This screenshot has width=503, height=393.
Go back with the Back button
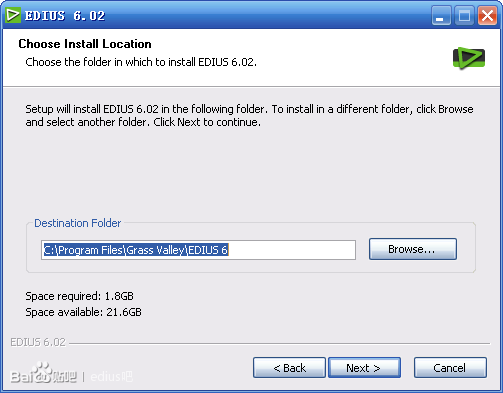pos(289,368)
